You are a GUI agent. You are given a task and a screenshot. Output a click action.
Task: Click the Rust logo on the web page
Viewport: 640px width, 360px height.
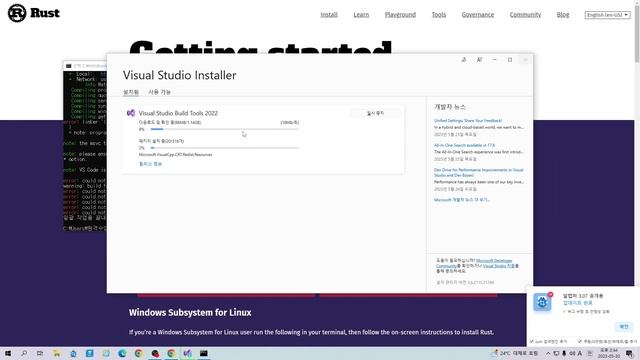click(x=33, y=13)
